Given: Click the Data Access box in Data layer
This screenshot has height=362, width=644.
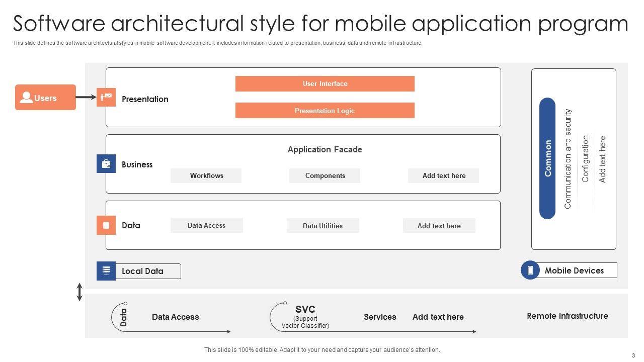Looking at the screenshot, I should [207, 225].
